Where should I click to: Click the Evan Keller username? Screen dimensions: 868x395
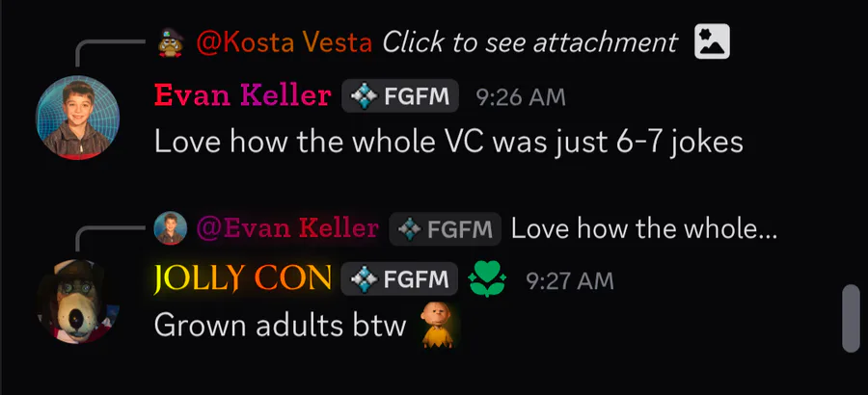pyautogui.click(x=242, y=95)
